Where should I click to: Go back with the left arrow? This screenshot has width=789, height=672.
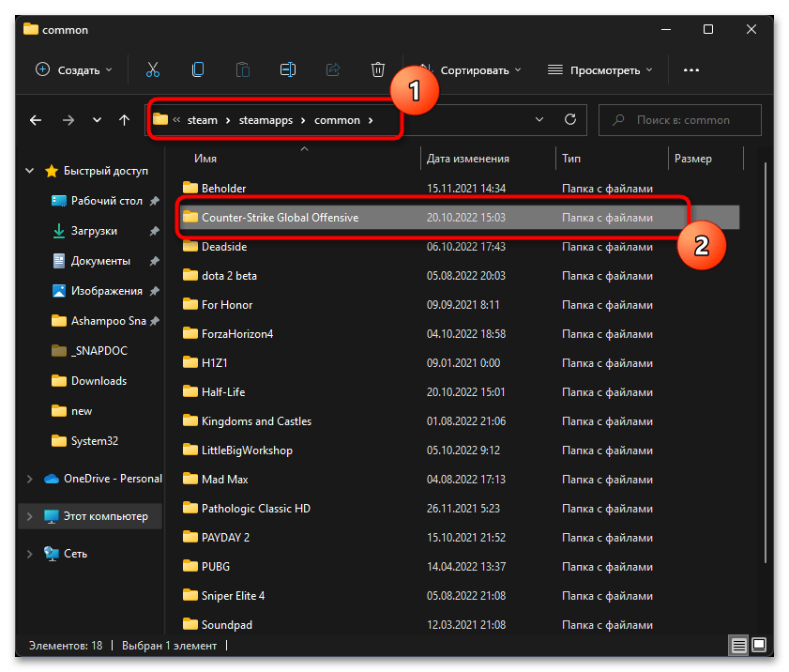click(36, 120)
